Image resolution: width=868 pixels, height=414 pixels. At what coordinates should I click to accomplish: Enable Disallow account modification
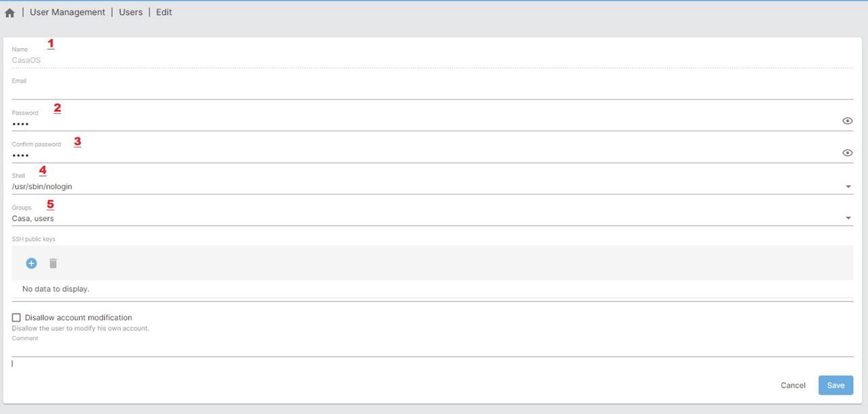(x=16, y=317)
